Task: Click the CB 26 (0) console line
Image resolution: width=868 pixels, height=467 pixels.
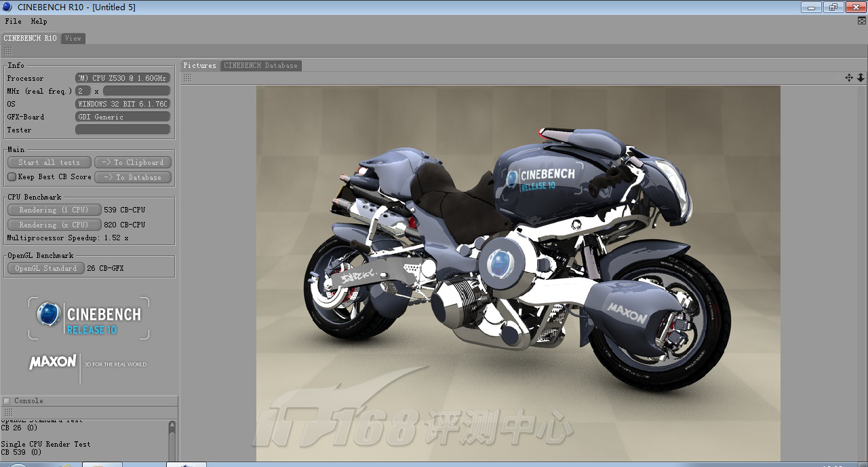Action: pyautogui.click(x=19, y=428)
